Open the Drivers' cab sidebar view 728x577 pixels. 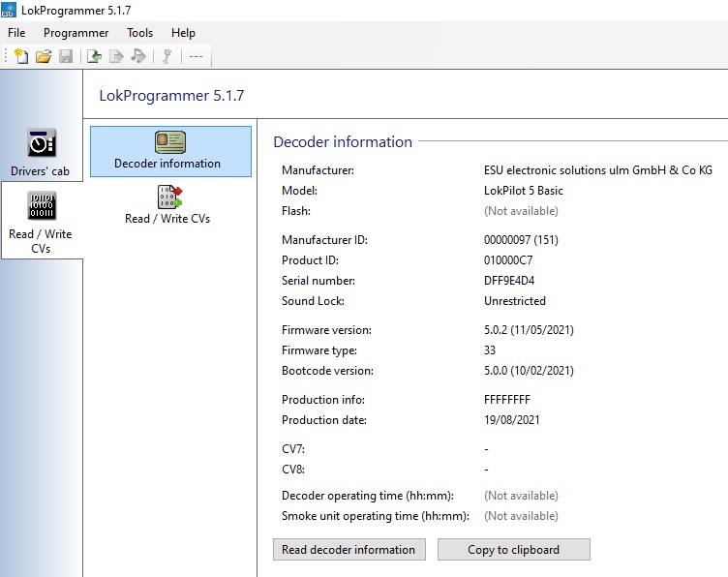(x=41, y=152)
